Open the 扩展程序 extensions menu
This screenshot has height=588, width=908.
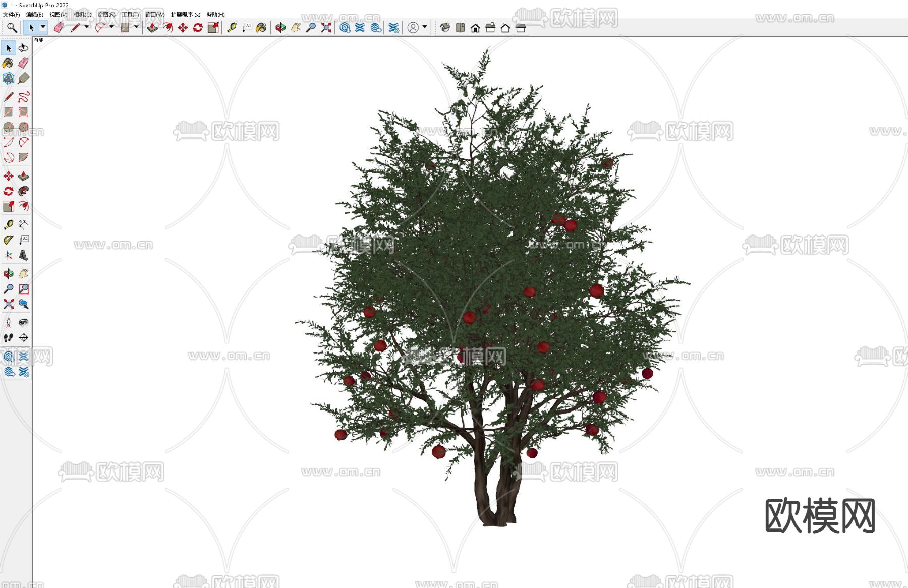click(x=186, y=15)
